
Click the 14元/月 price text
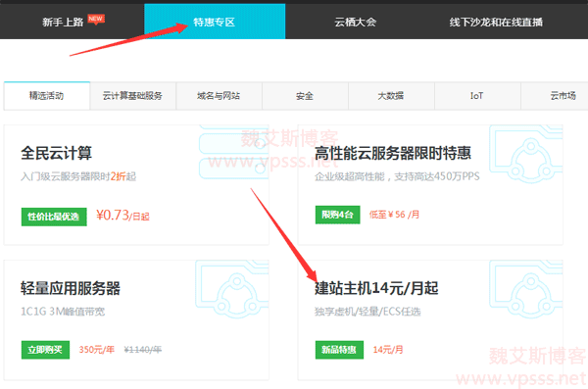pos(388,350)
